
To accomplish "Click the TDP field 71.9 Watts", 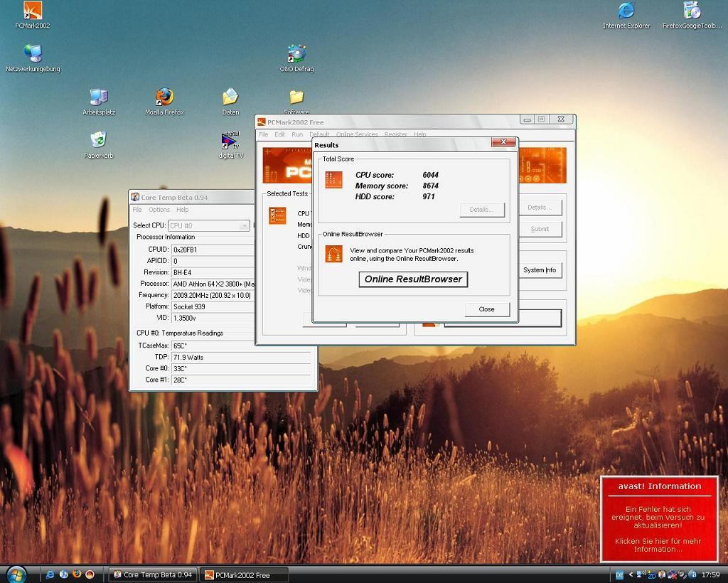I will pyautogui.click(x=241, y=358).
